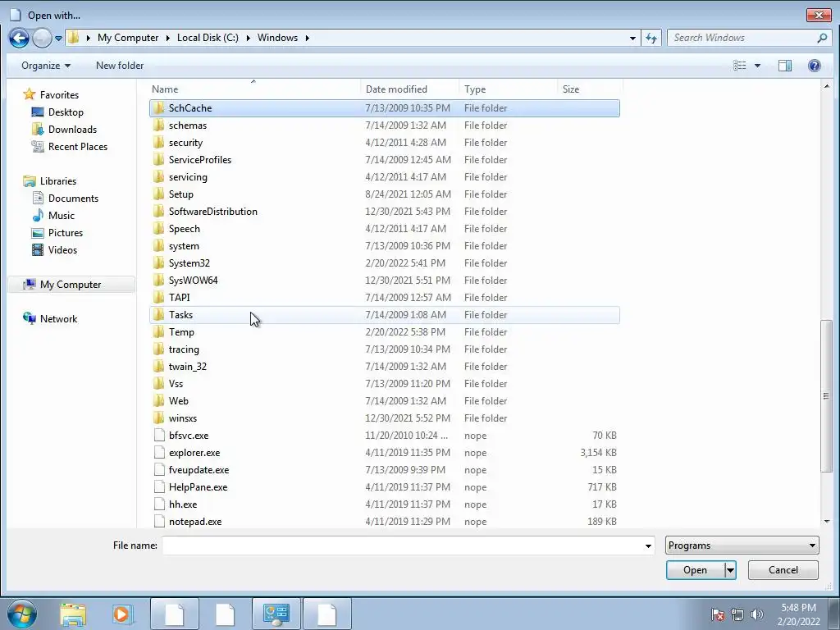This screenshot has height=630, width=840.
Task: Select the SchCache folder icon
Action: point(158,108)
